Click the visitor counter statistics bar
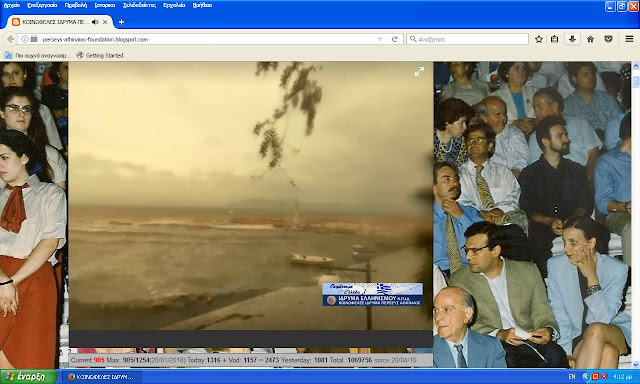The width and height of the screenshot is (640, 384). (251, 360)
